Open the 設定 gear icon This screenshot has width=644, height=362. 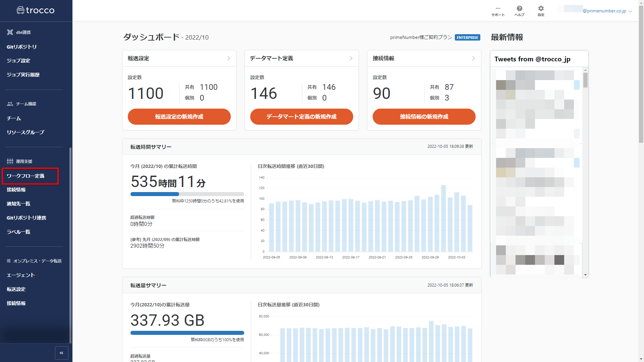click(x=541, y=11)
